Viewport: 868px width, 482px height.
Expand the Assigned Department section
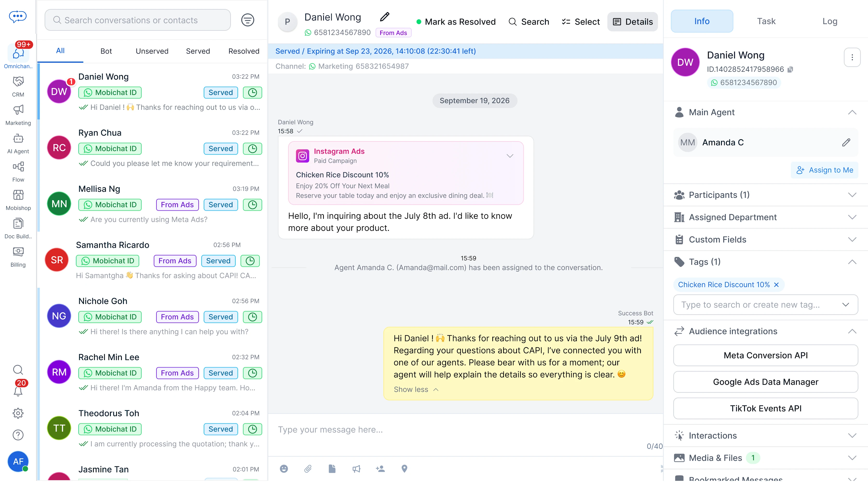click(x=852, y=217)
